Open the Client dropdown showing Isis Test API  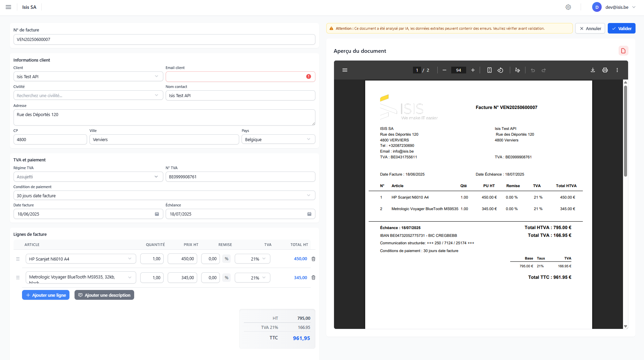pos(88,76)
